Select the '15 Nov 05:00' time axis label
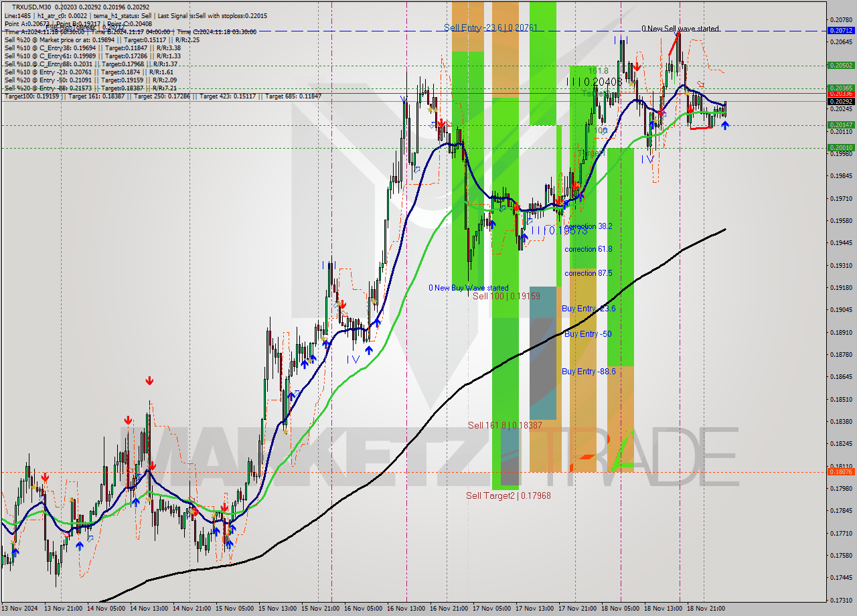The width and height of the screenshot is (857, 616). pyautogui.click(x=234, y=609)
